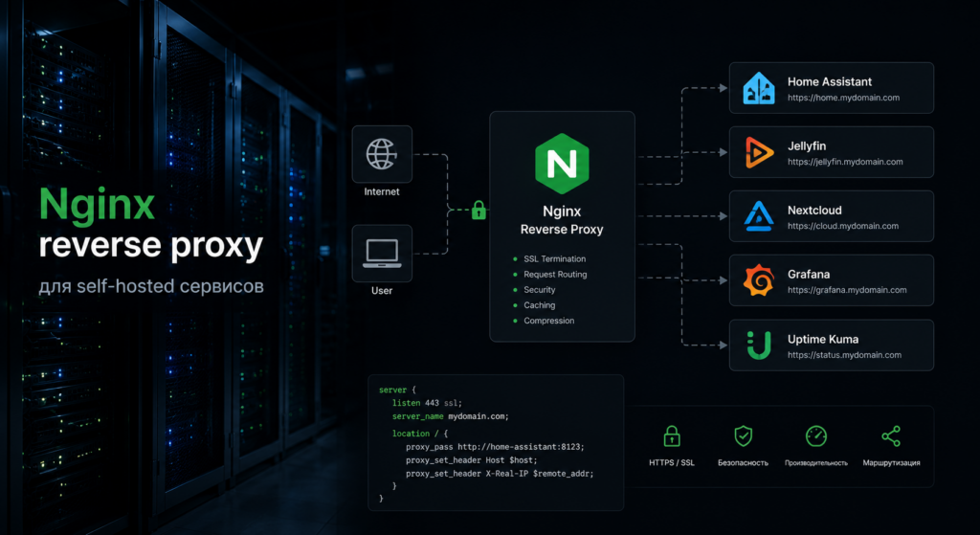Click the green padlock icon on connection line
This screenshot has width=980, height=535.
[479, 210]
